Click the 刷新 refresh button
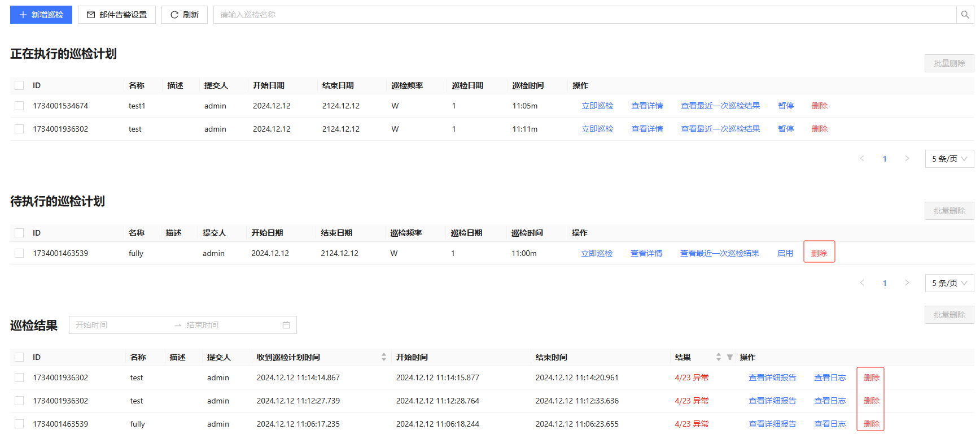Viewport: 980px width, 434px height. pos(185,15)
